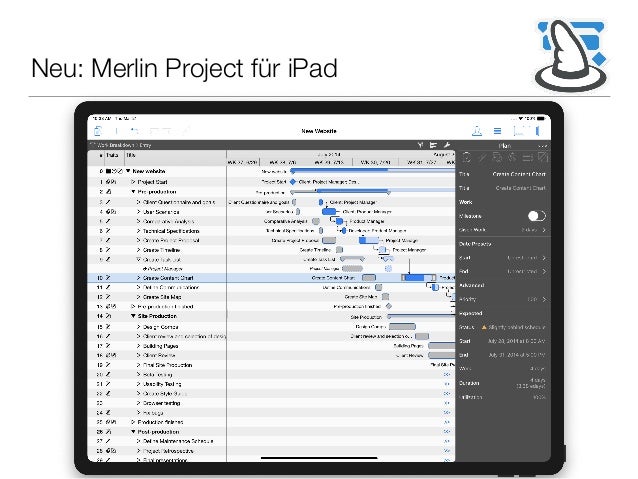Select the blue Create Content Chart bar
The image size is (638, 479).
point(419,278)
